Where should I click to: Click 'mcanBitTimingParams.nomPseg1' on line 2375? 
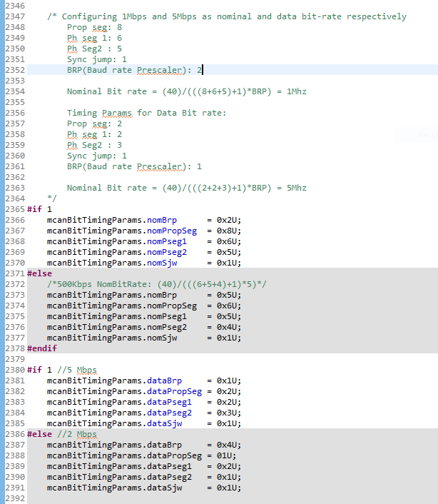116,317
